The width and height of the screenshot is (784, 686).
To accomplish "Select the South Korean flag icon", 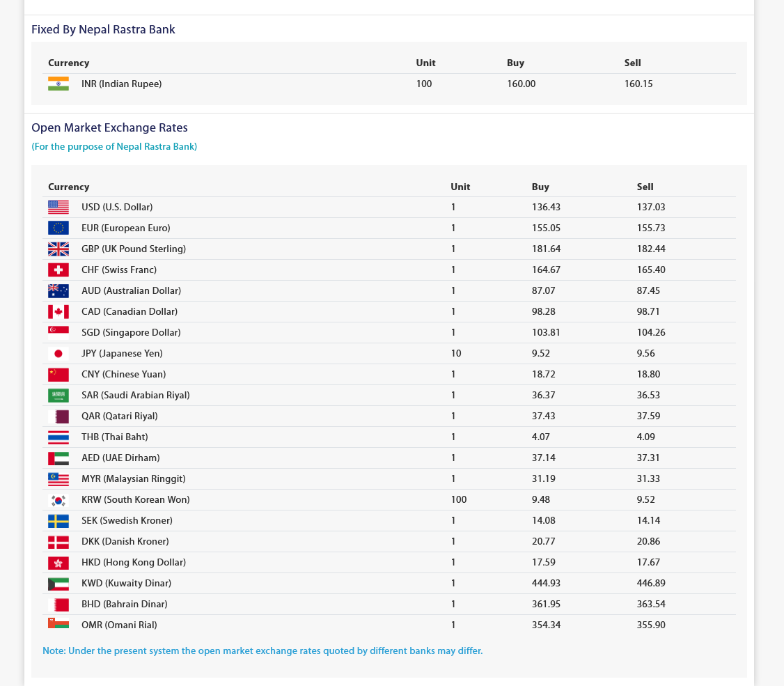I will point(58,499).
